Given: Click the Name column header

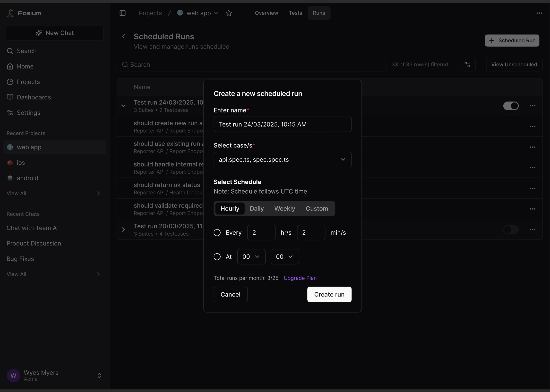Looking at the screenshot, I should pyautogui.click(x=142, y=87).
